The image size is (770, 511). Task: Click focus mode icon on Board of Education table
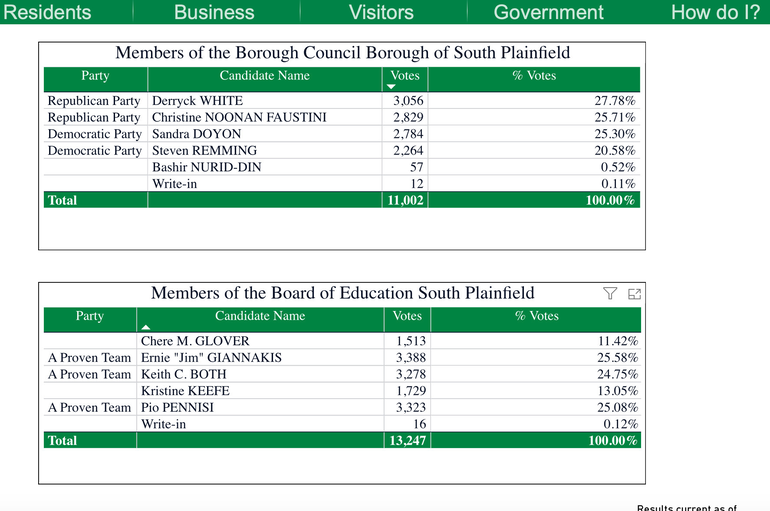click(634, 294)
